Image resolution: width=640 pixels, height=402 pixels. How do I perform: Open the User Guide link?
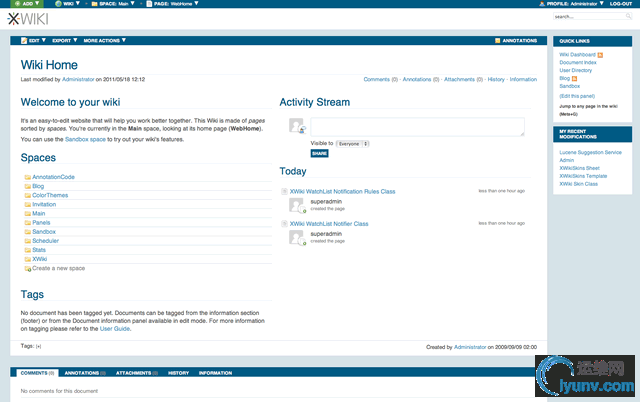115,329
